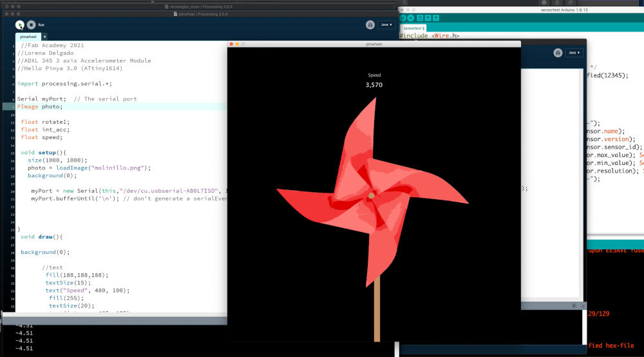Screen dimensions: 644x357
Task: Click the 'textSize(20);' line
Action: tap(71, 305)
